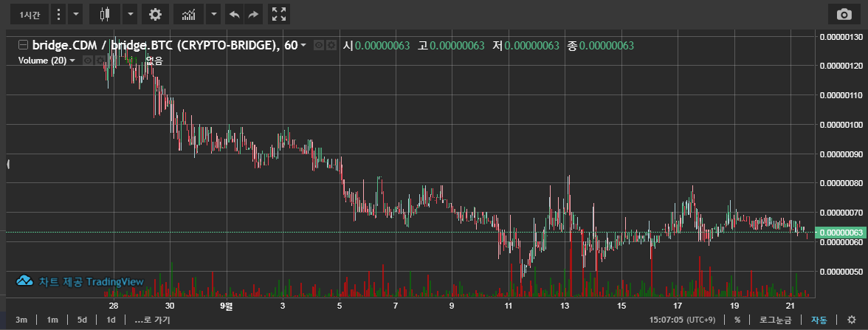The height and width of the screenshot is (330, 868).
Task: Open chart settings gear in top toolbar
Action: [x=156, y=15]
